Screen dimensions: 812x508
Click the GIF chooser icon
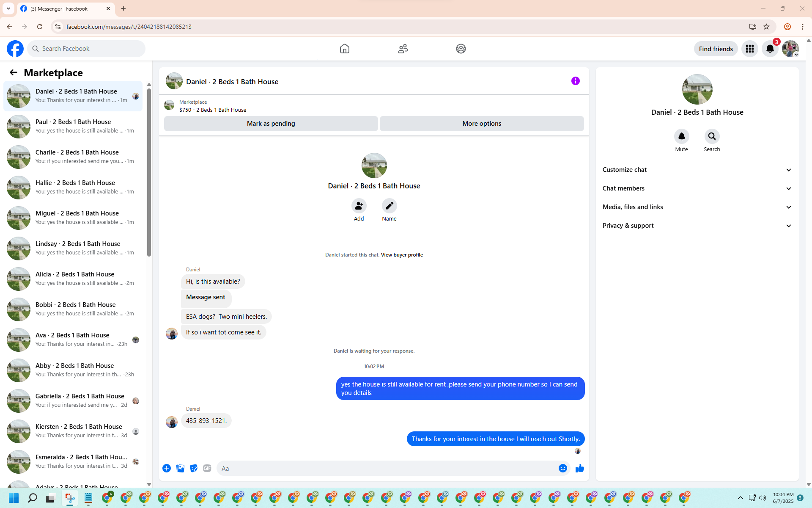click(207, 468)
